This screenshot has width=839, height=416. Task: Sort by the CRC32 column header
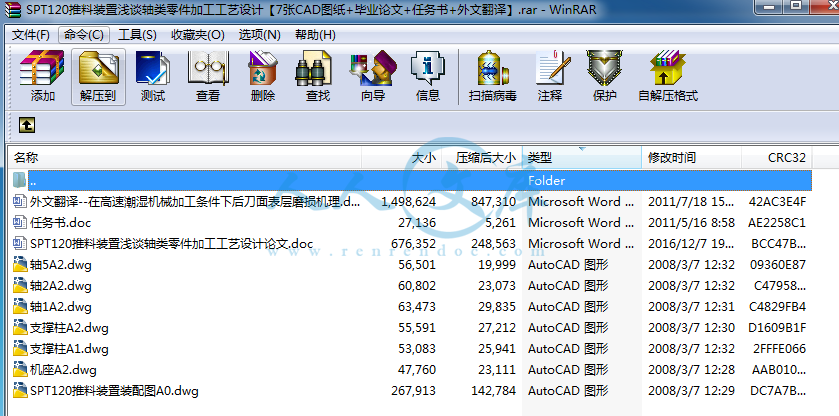tap(777, 158)
